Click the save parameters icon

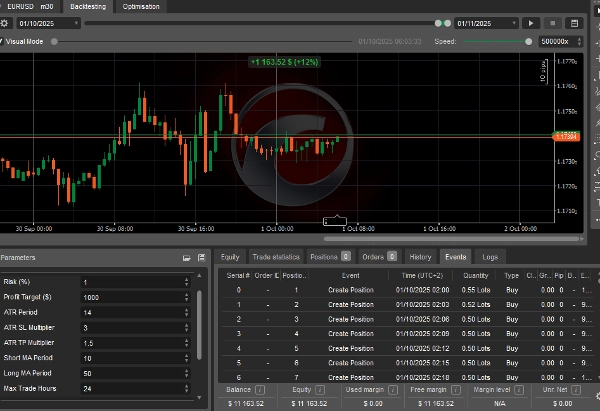pyautogui.click(x=200, y=257)
